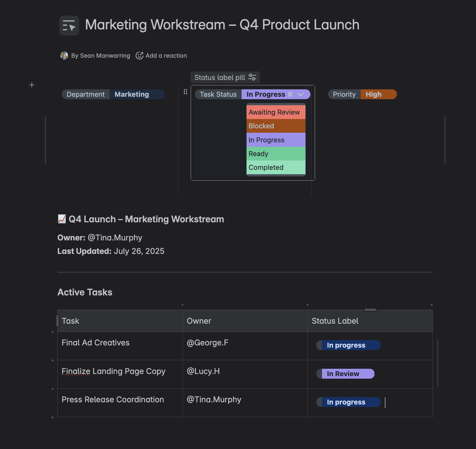Click the By Sean Manwarring author link

pyautogui.click(x=100, y=56)
